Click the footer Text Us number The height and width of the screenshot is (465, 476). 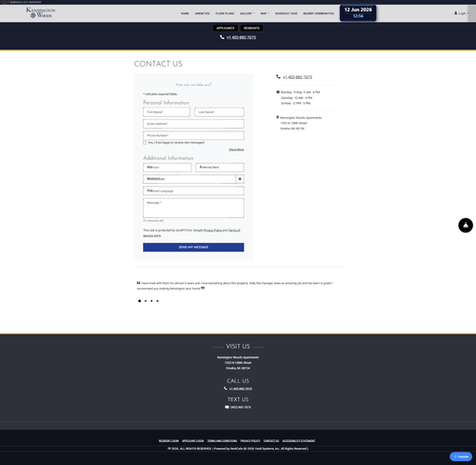[241, 407]
